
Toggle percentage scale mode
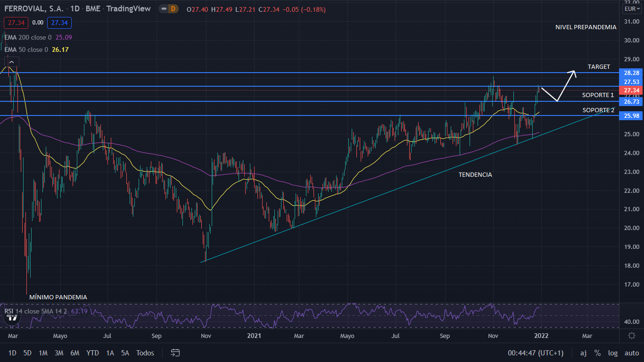click(597, 353)
